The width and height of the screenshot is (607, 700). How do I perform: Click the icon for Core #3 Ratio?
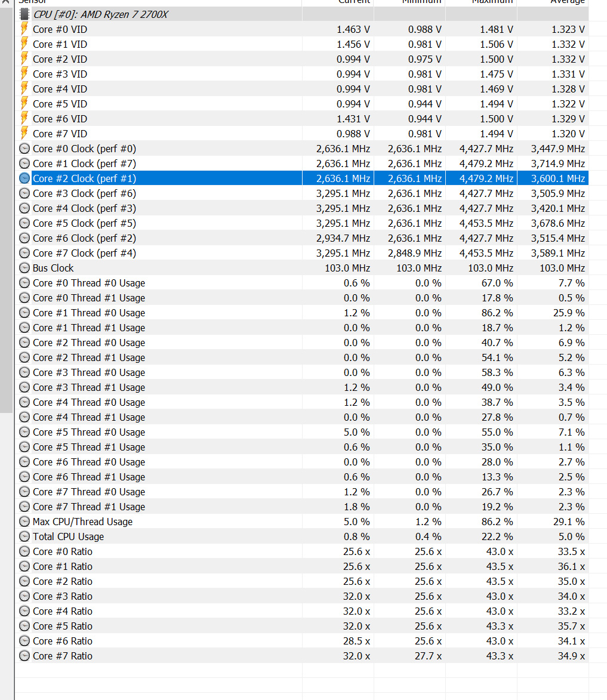pos(24,596)
